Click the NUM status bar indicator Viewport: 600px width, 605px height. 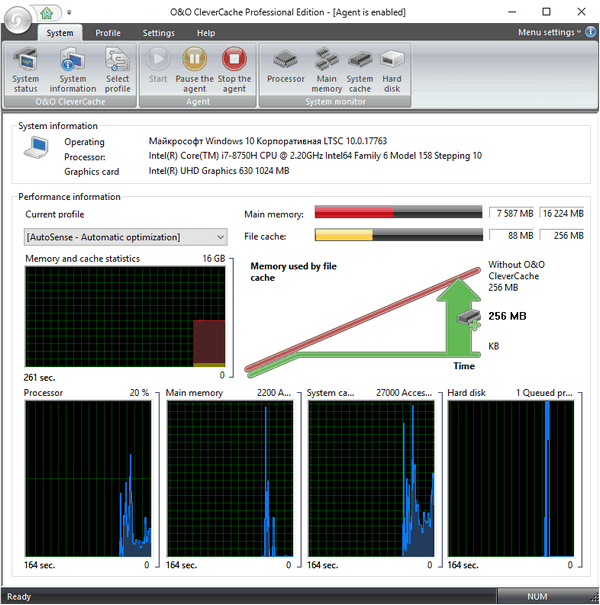pos(537,597)
